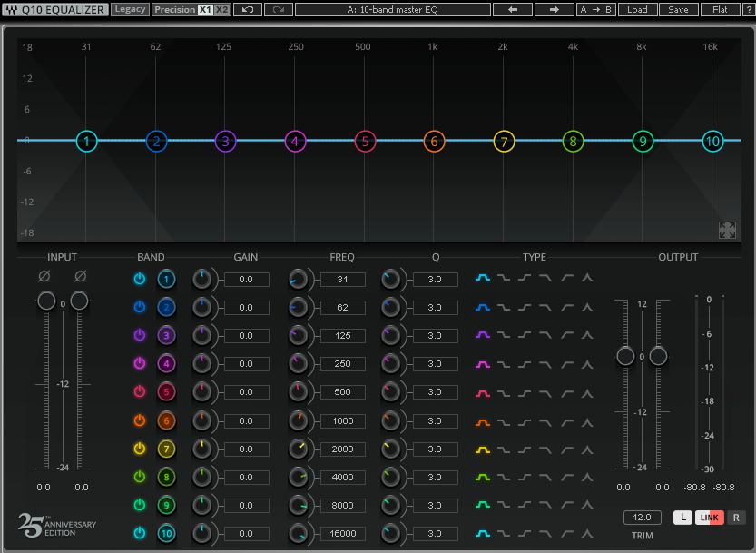Toggle power for band 2
The width and height of the screenshot is (756, 553).
coord(140,307)
